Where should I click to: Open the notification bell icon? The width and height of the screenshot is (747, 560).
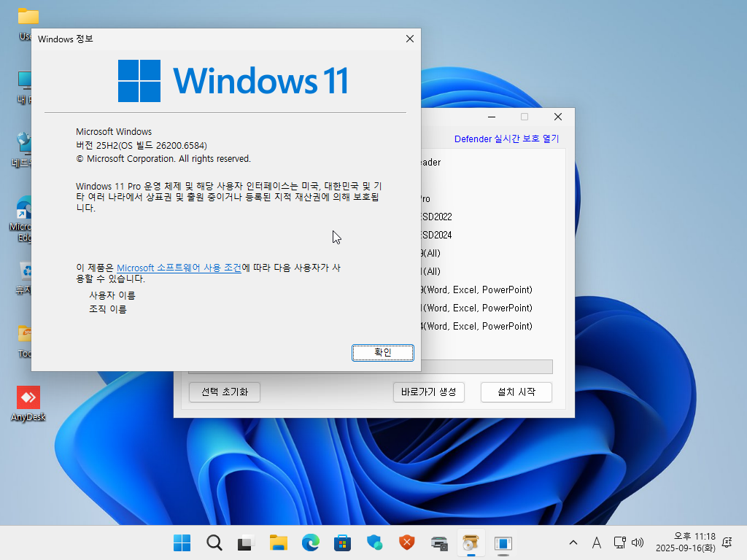coord(727,542)
